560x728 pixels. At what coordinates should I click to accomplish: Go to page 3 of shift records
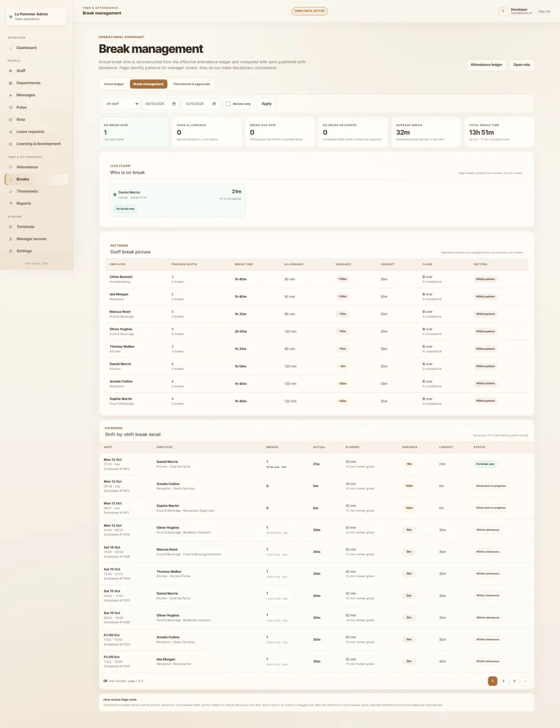pos(514,681)
